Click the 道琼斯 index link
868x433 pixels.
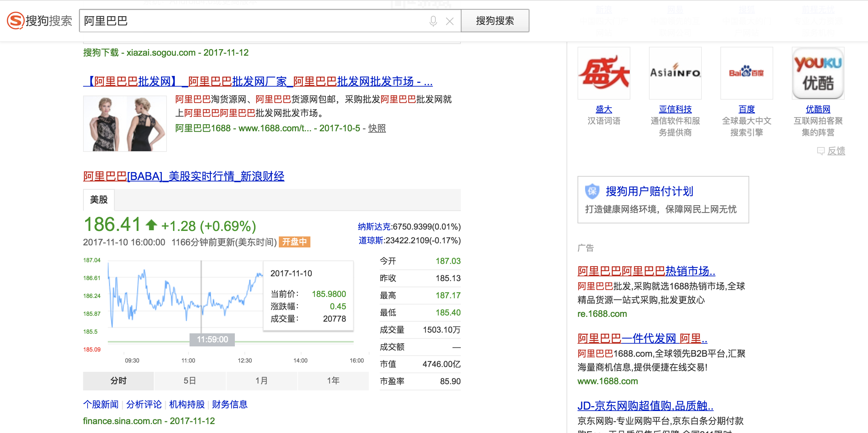pyautogui.click(x=371, y=240)
